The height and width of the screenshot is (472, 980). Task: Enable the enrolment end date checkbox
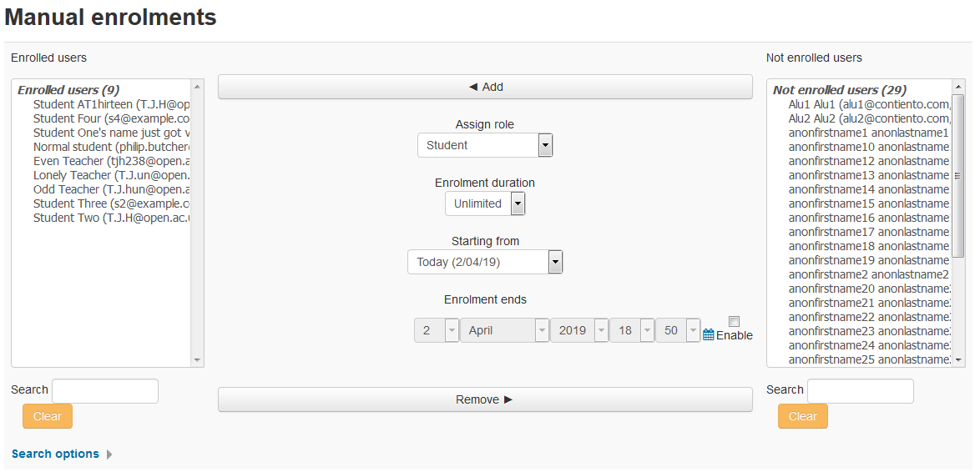coord(735,322)
